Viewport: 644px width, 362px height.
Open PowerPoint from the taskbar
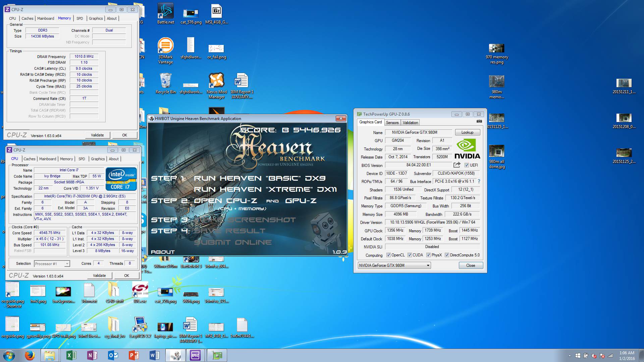(x=133, y=355)
